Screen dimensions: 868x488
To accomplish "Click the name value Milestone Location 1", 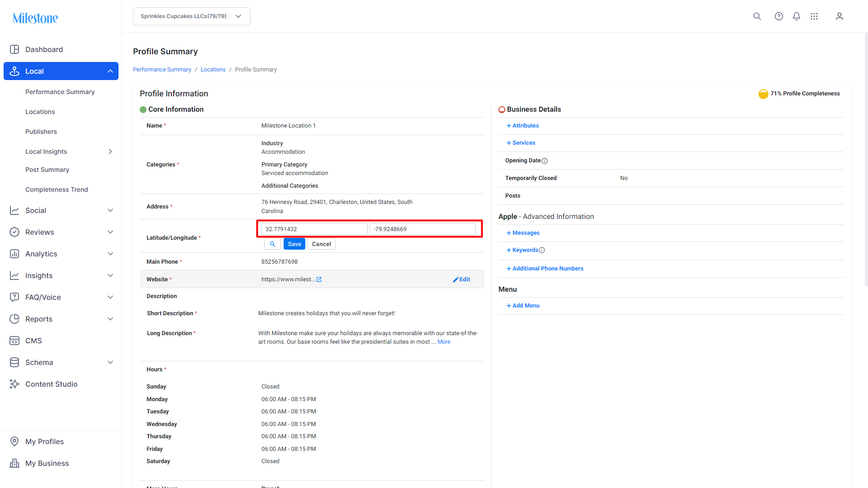I will pos(289,126).
